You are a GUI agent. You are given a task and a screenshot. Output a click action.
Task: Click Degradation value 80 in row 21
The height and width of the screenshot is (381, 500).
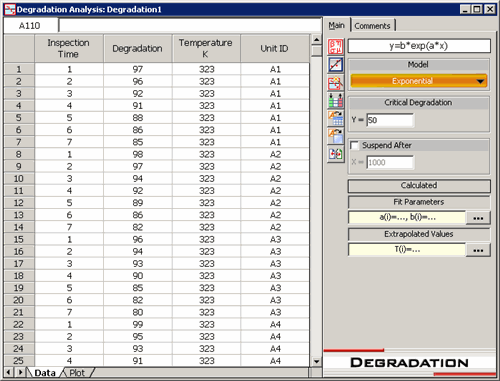[138, 312]
